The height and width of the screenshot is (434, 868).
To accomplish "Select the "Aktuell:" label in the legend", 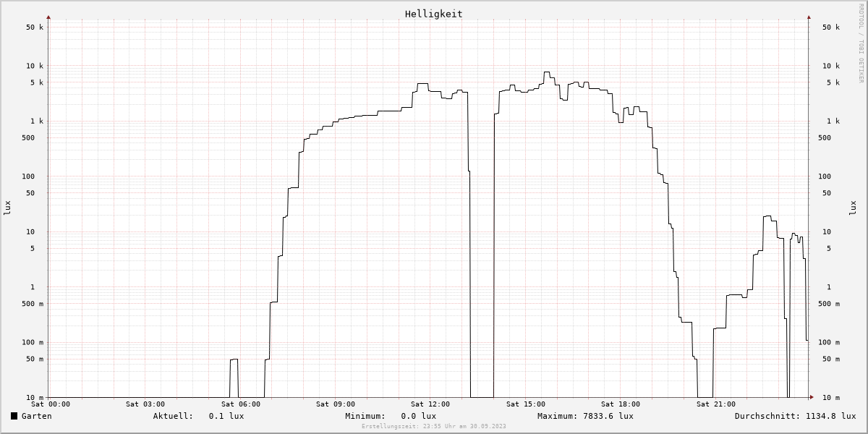I will [173, 416].
